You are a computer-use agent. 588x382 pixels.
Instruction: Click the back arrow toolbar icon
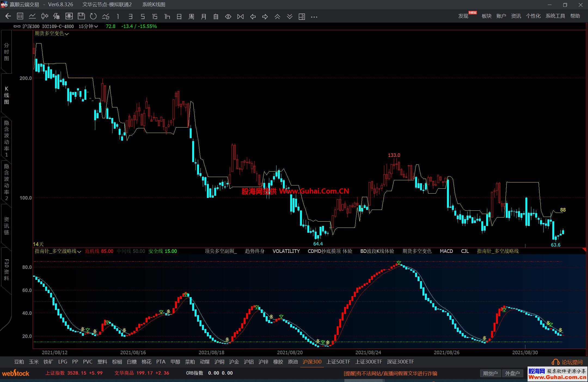[8, 16]
